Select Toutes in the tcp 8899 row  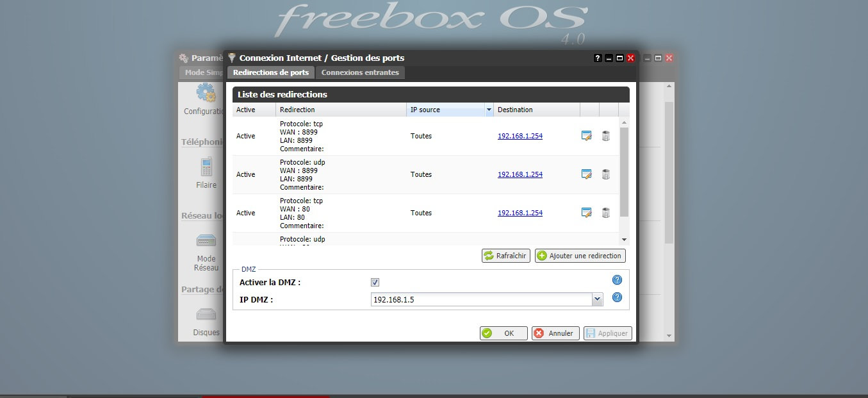(x=422, y=136)
